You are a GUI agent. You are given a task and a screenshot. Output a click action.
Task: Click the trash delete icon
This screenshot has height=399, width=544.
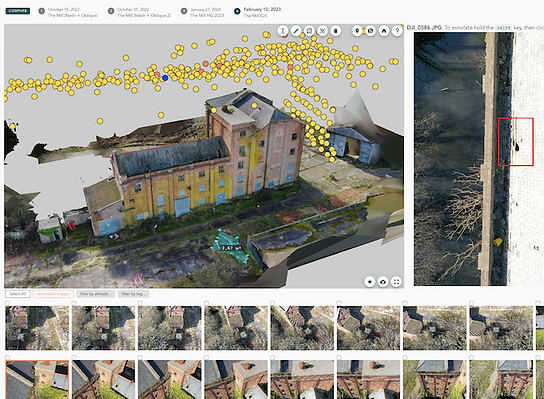(x=335, y=31)
